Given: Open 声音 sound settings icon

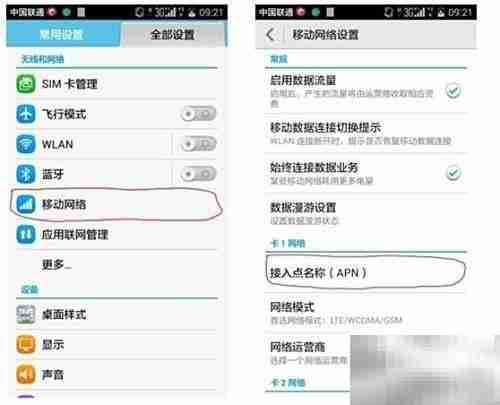Looking at the screenshot, I should click(x=26, y=374).
